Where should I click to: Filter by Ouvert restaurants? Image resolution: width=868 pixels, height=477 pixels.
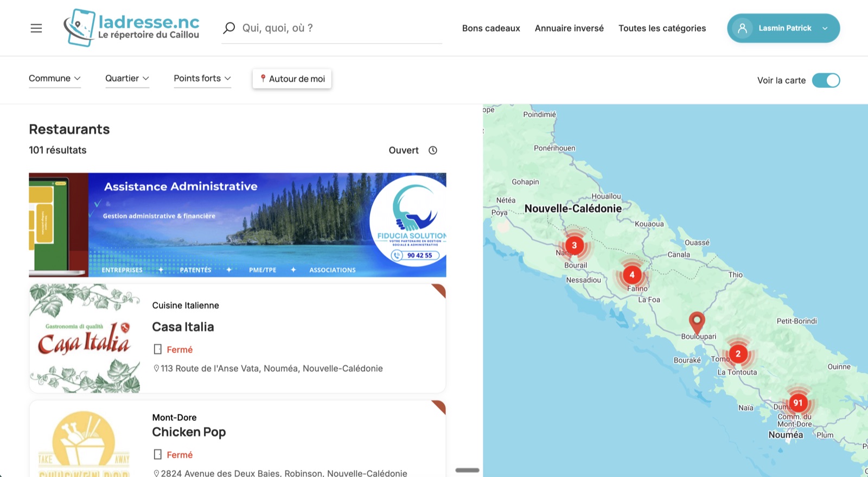tap(404, 150)
